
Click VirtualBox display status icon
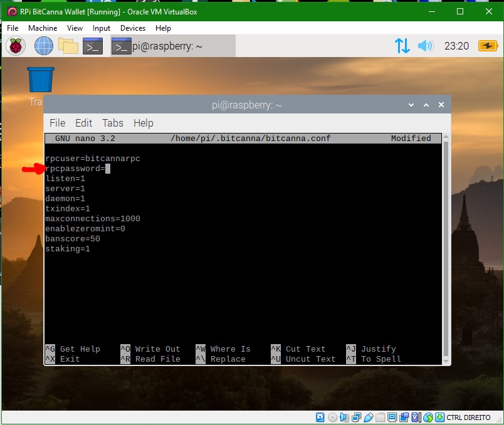392,417
